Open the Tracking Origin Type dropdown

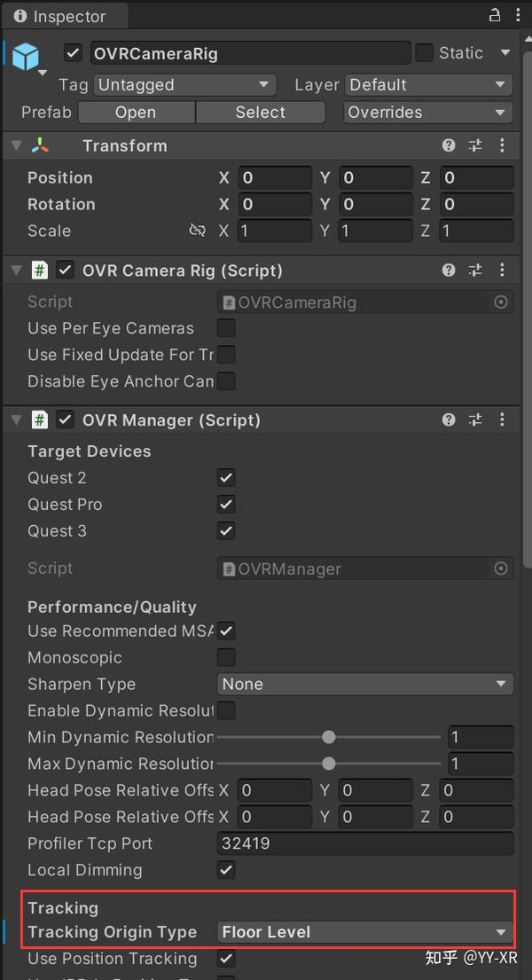(x=364, y=932)
